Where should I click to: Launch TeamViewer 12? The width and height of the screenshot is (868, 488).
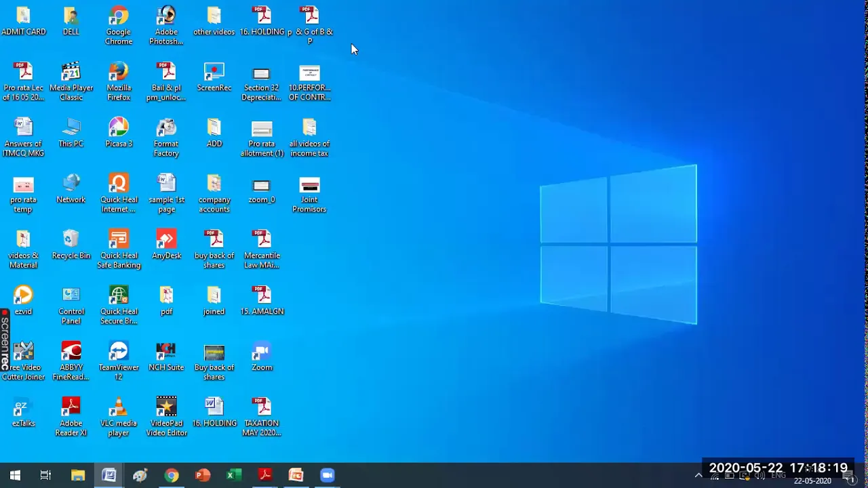click(119, 361)
